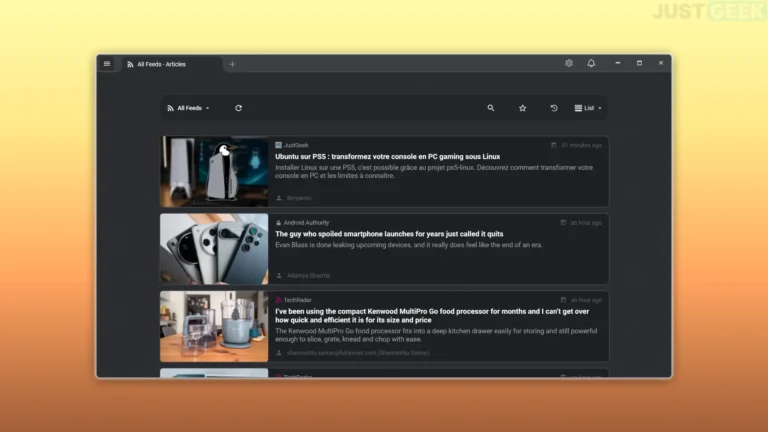Show starred favorite articles

523,108
